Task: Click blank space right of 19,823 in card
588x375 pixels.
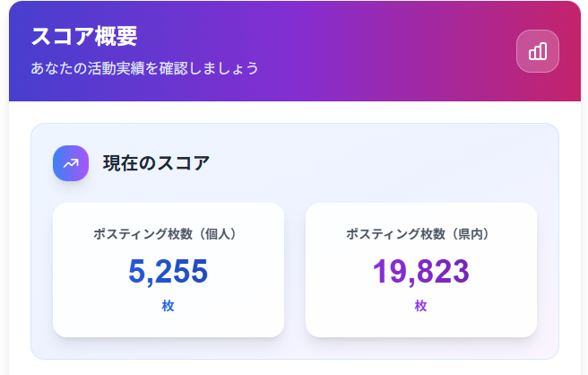Action: tap(504, 271)
